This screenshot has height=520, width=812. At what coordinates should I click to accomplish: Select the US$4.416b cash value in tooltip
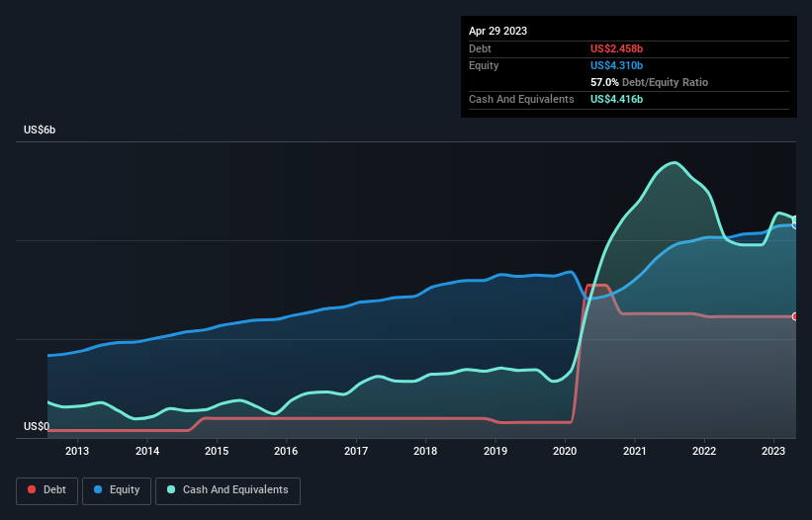pos(616,99)
